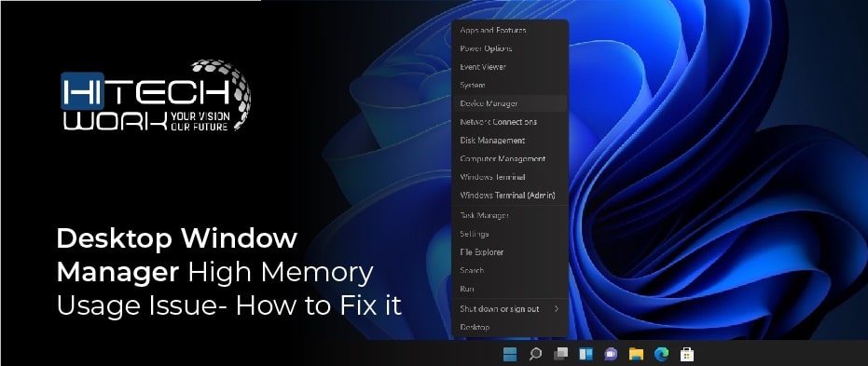The width and height of the screenshot is (868, 366).
Task: Select Network Connections menu item
Action: pyautogui.click(x=510, y=122)
